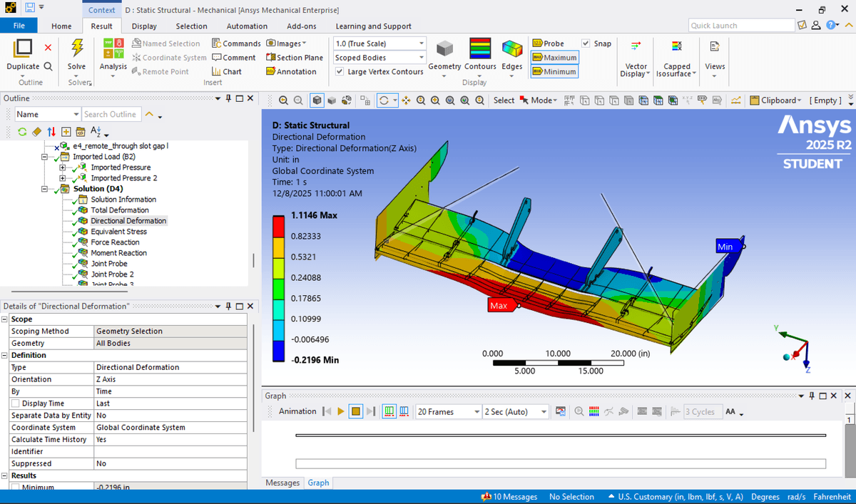Toggle the Probe button
This screenshot has height=504, width=856.
point(548,43)
